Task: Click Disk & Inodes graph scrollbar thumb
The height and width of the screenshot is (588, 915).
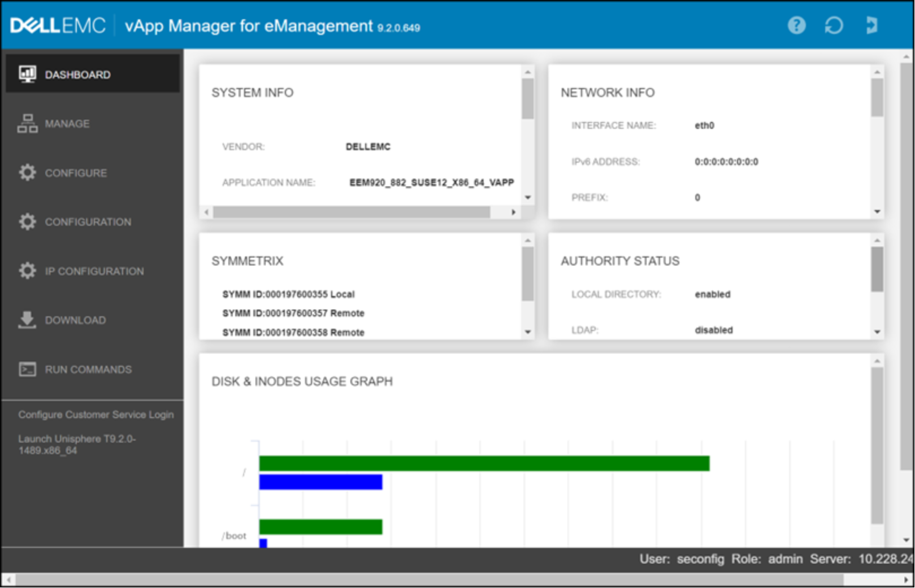Action: (x=877, y=446)
